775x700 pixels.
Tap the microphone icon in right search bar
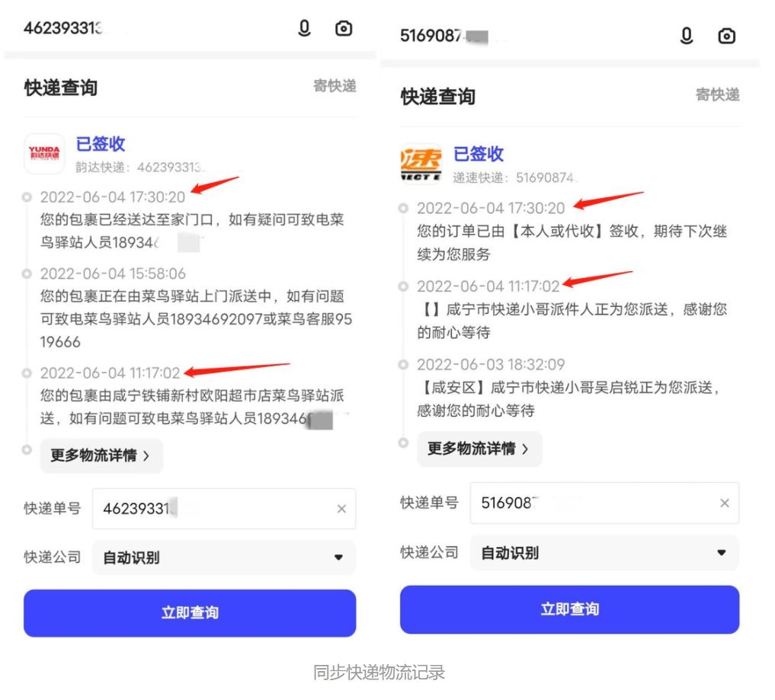687,36
